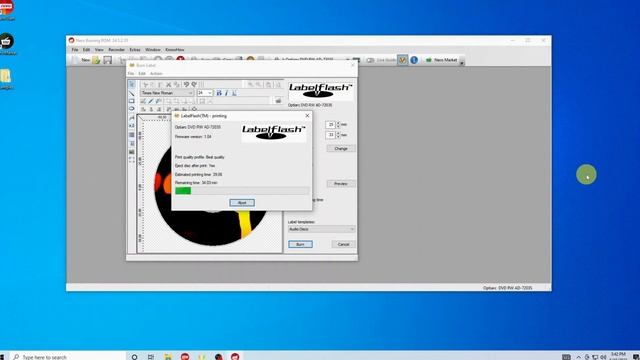Click the pen icon in label toolbar
The height and width of the screenshot is (360, 640).
pyautogui.click(x=151, y=101)
